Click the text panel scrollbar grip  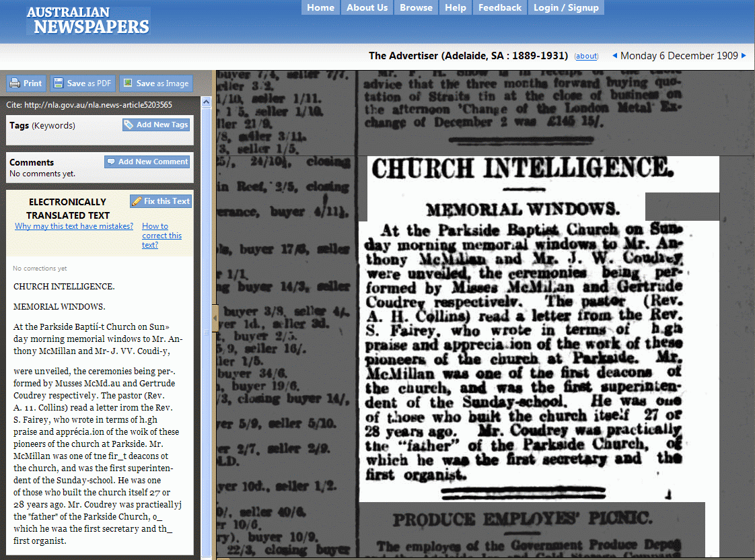pos(206,332)
